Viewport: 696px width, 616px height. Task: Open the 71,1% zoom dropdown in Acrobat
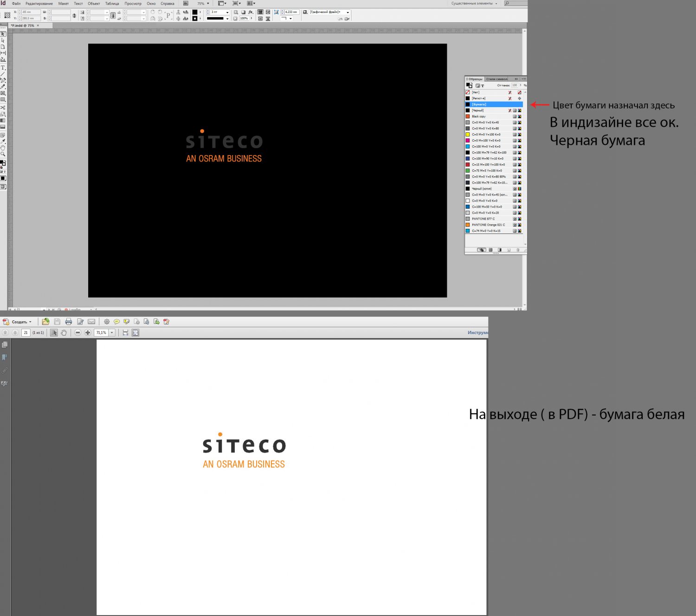coord(112,333)
